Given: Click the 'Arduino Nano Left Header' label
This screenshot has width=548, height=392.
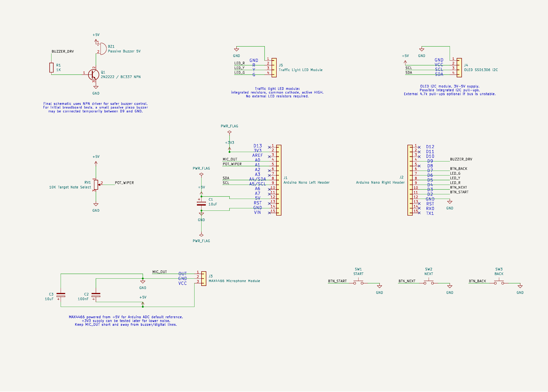Looking at the screenshot, I should click(x=307, y=182).
